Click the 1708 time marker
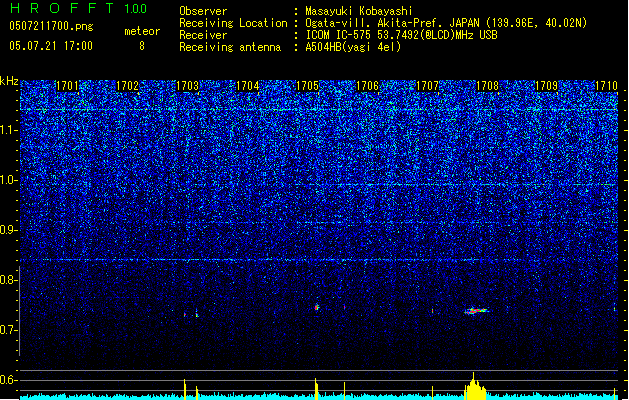 tap(487, 86)
